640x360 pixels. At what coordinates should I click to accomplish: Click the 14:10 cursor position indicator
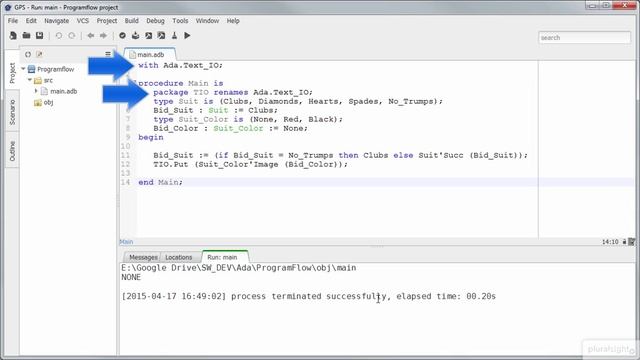point(610,242)
